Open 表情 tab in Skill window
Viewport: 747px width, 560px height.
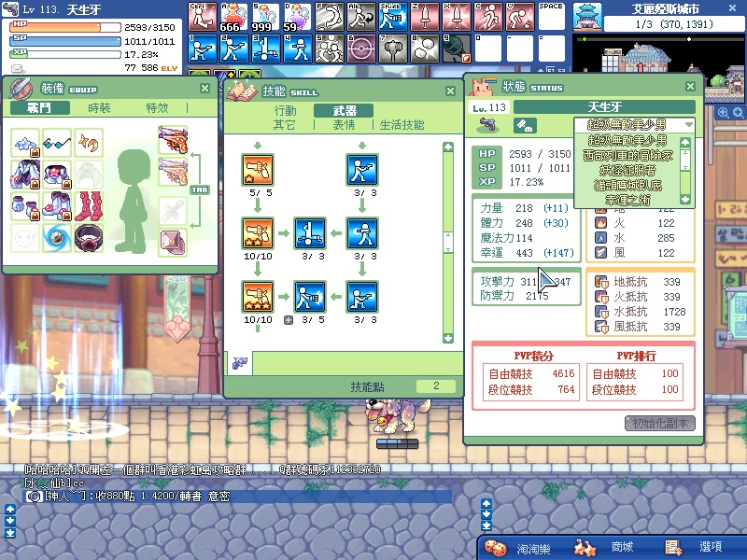pyautogui.click(x=344, y=125)
